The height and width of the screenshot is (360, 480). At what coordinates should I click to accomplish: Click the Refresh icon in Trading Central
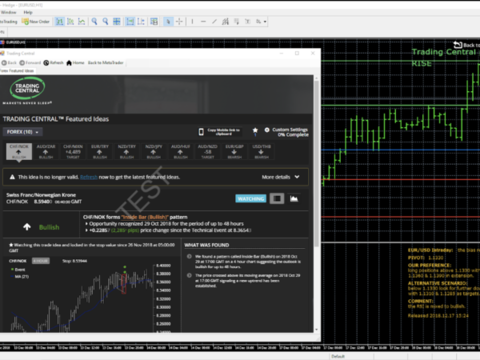click(x=53, y=63)
